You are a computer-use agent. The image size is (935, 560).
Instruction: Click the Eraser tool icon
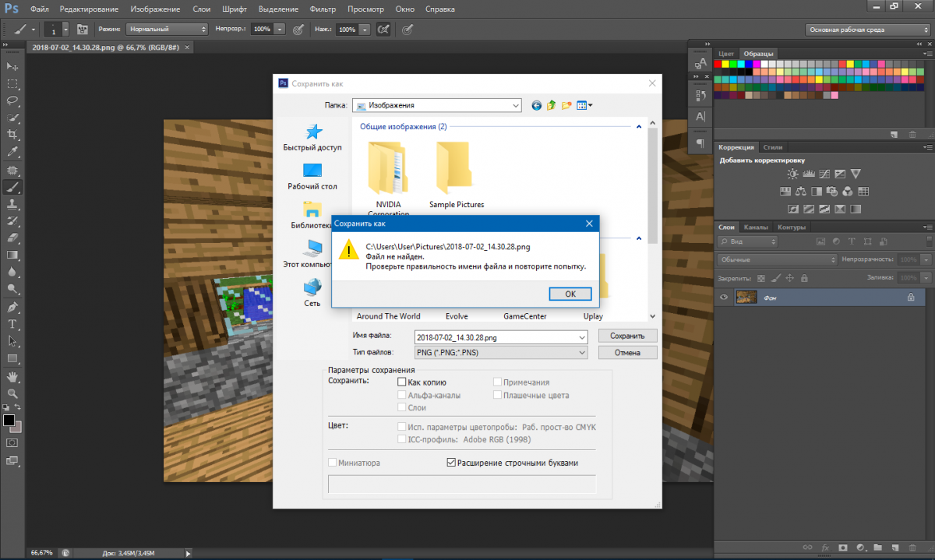pos(12,238)
